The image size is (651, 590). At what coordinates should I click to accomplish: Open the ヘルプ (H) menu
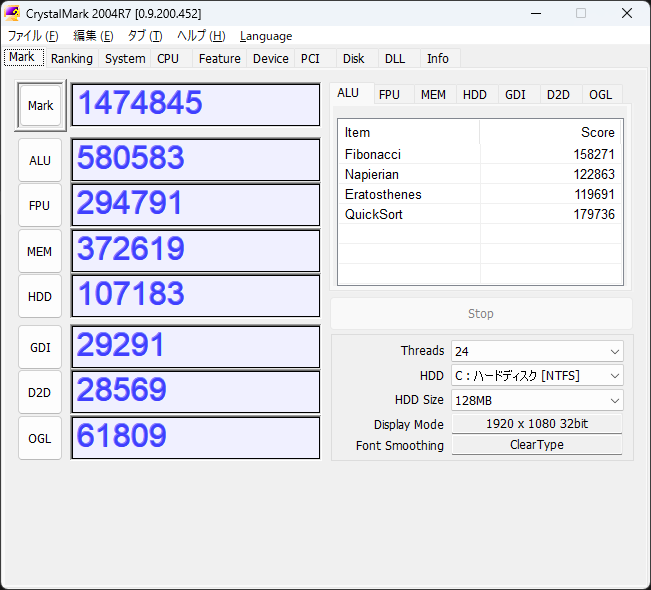pyautogui.click(x=201, y=36)
